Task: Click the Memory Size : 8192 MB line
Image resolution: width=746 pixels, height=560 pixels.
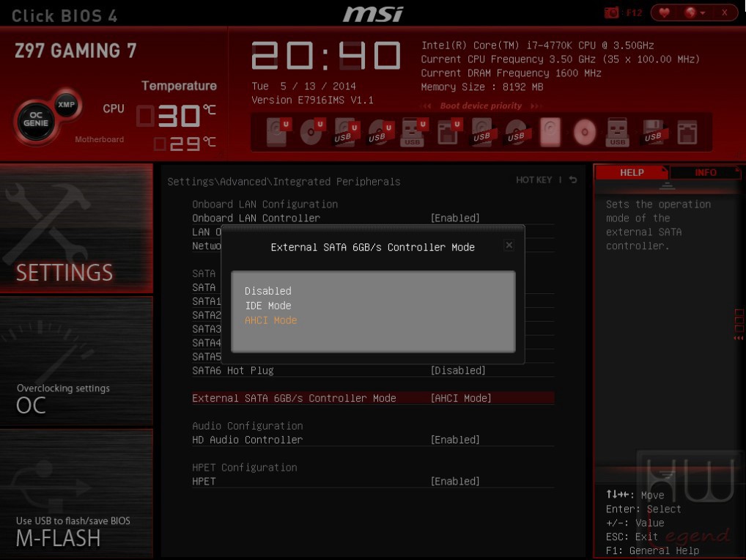Action: click(x=481, y=87)
